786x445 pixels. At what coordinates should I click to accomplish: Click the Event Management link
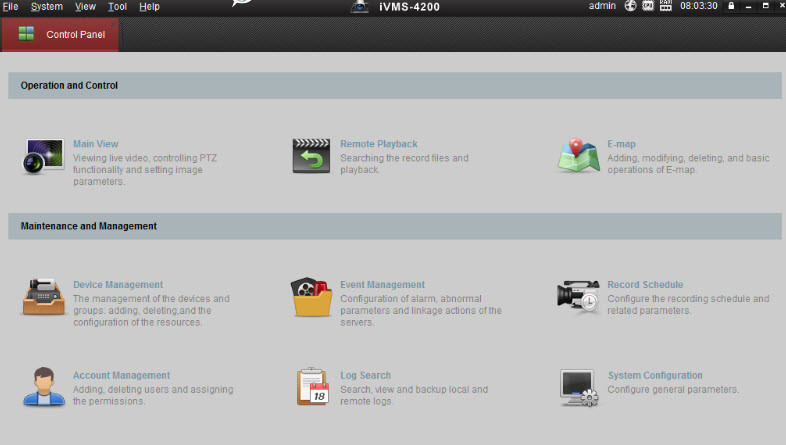tap(382, 285)
